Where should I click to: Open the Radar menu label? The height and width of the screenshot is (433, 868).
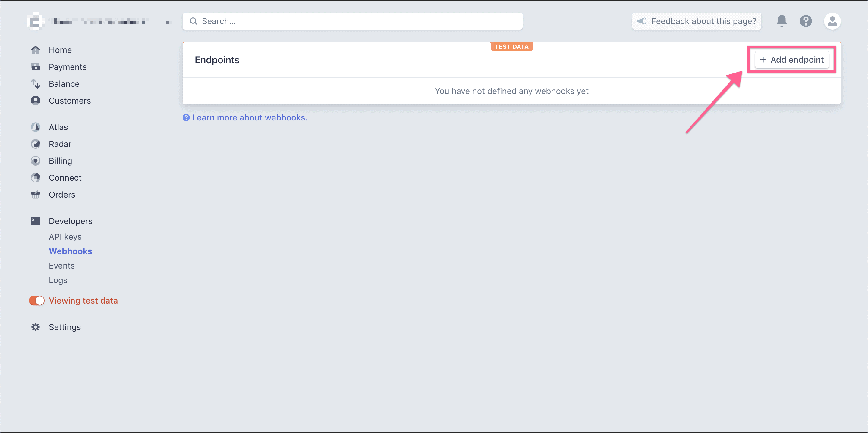point(60,144)
